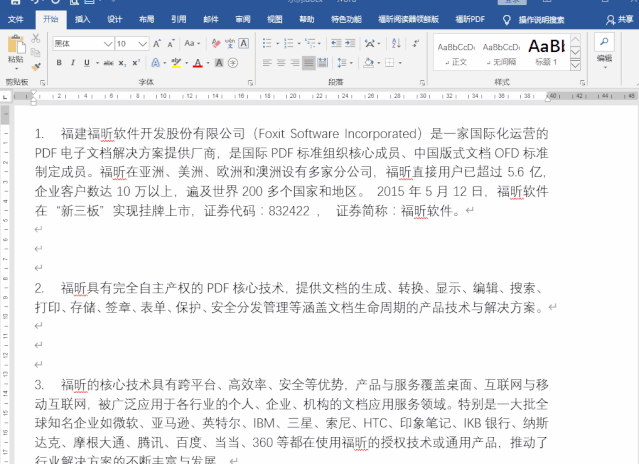Open the Clipboard pane launcher in 剪贴板 group
639x464 pixels.
click(x=42, y=83)
